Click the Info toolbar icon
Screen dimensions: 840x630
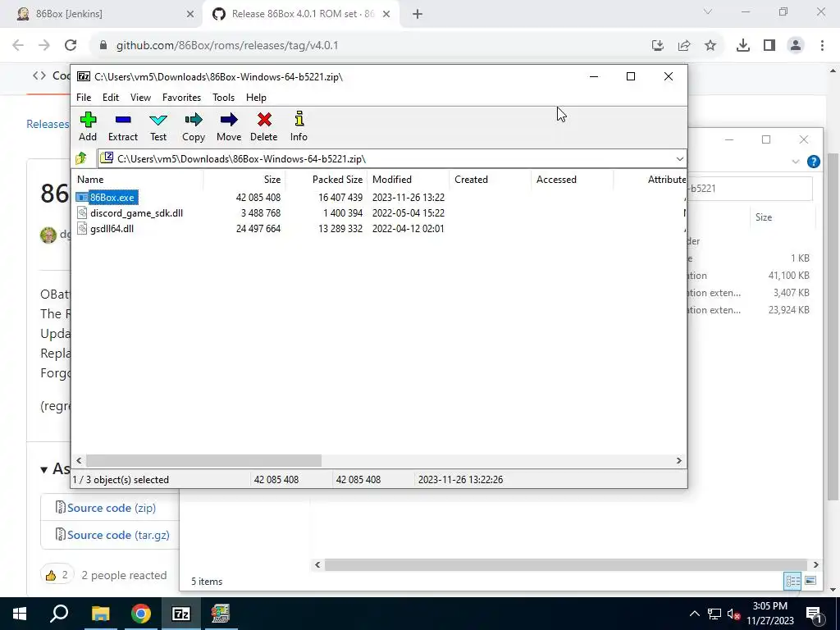(299, 119)
